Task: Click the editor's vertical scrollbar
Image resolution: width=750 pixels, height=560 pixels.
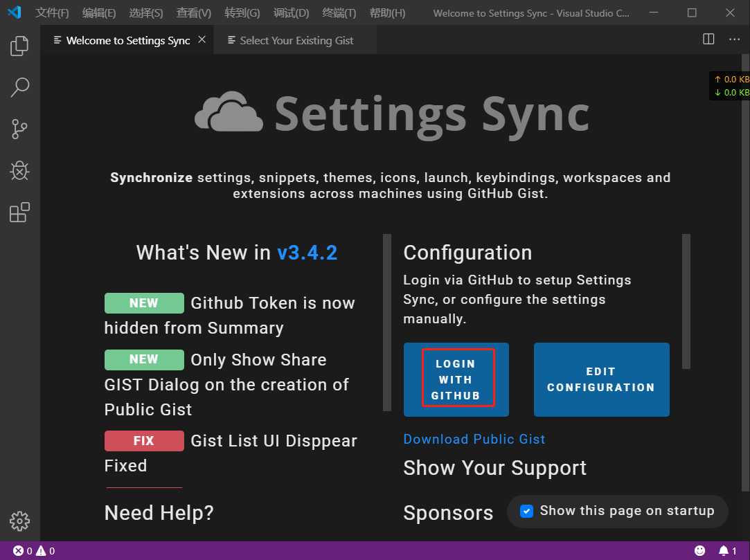Action: [x=745, y=273]
